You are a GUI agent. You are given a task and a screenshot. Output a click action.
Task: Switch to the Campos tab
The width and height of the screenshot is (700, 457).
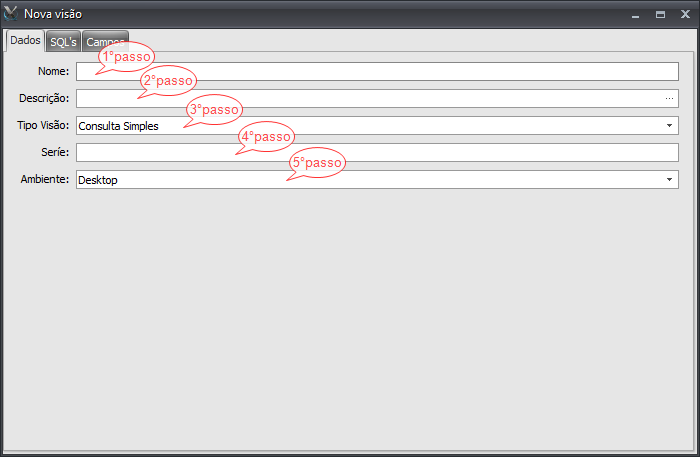pyautogui.click(x=105, y=42)
